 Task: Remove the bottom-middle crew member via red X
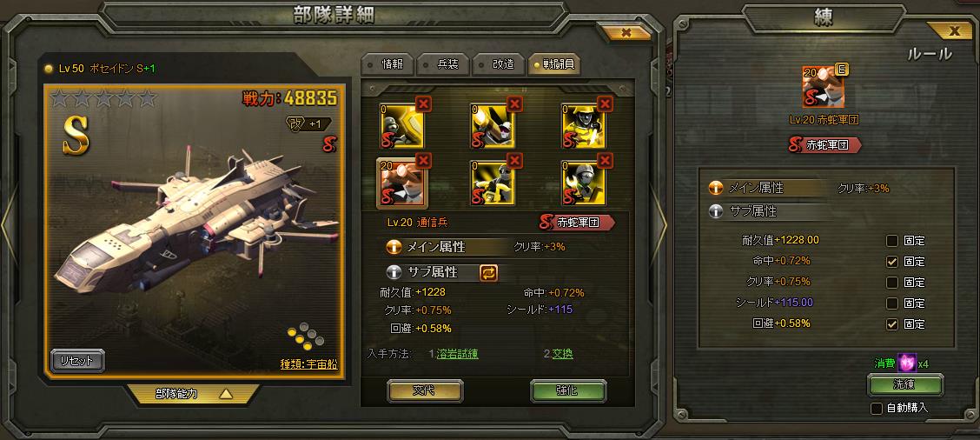pyautogui.click(x=515, y=161)
